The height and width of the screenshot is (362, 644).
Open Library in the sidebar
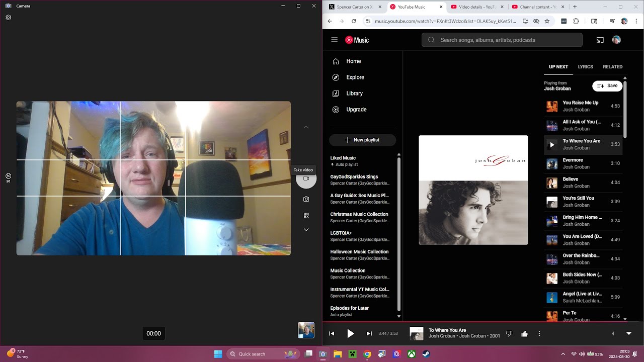[363, 94]
